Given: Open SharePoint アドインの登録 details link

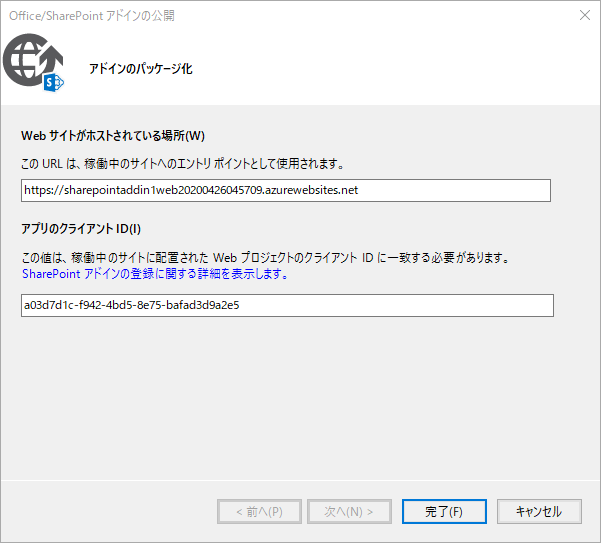Looking at the screenshot, I should (155, 273).
